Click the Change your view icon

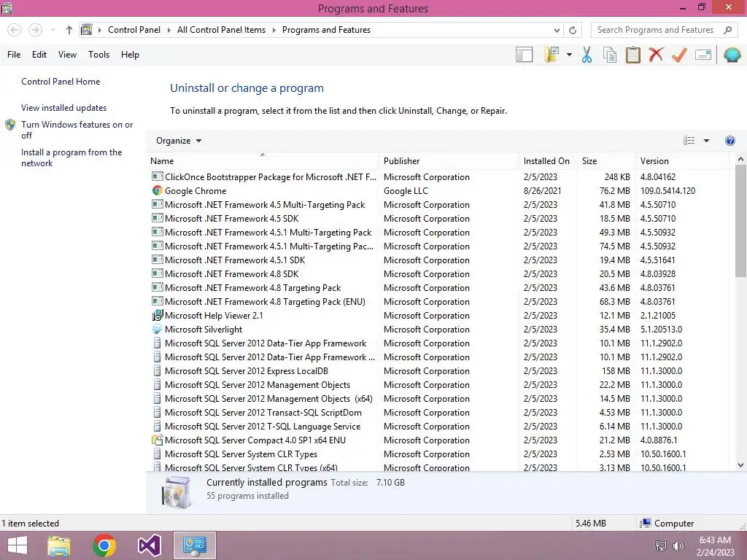tap(689, 141)
